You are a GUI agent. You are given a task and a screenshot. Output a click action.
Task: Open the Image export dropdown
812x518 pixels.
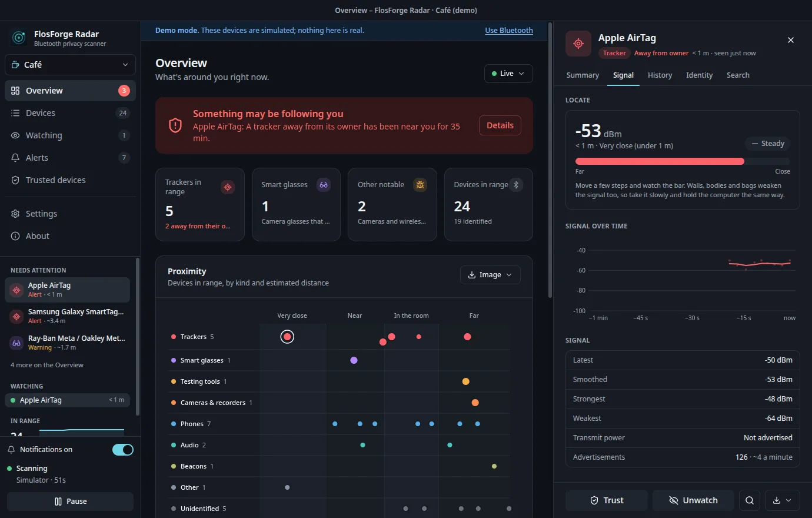[490, 275]
